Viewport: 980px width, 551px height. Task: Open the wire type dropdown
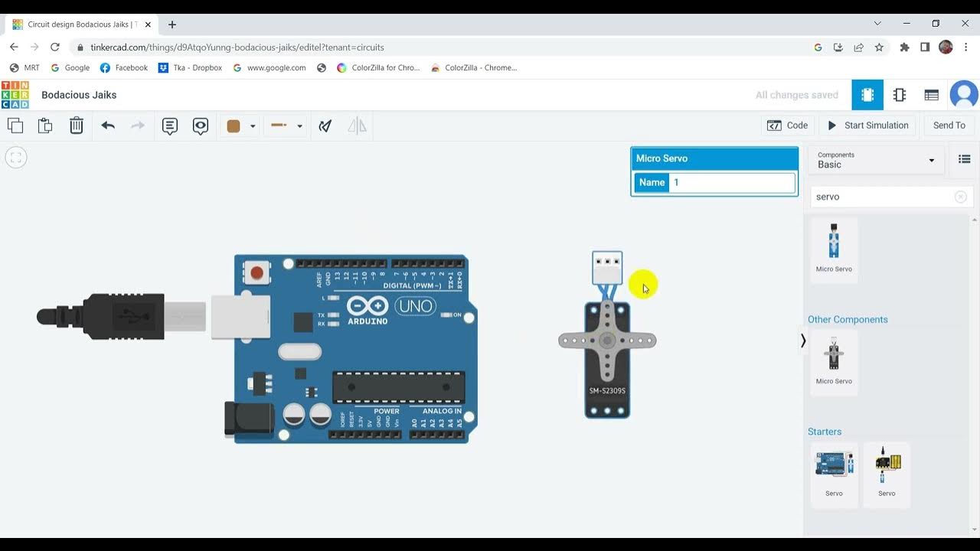[287, 126]
